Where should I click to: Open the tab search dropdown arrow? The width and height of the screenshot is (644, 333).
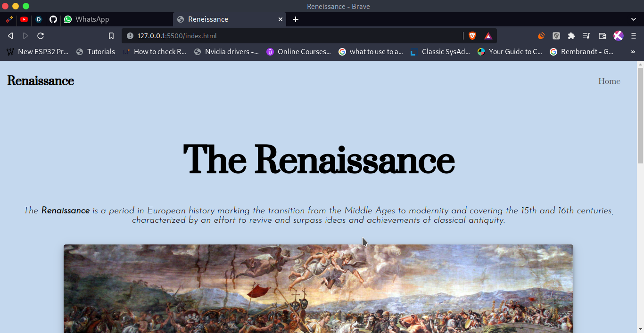(633, 19)
